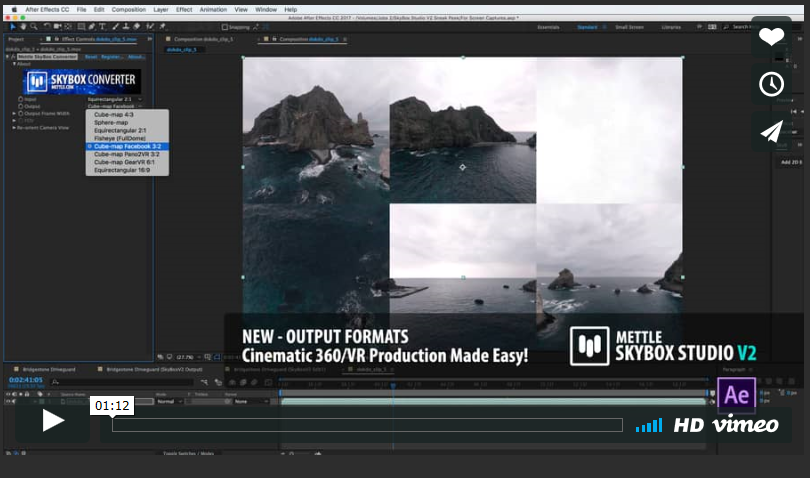
Task: Add video to Watch Later clock icon
Action: (771, 84)
